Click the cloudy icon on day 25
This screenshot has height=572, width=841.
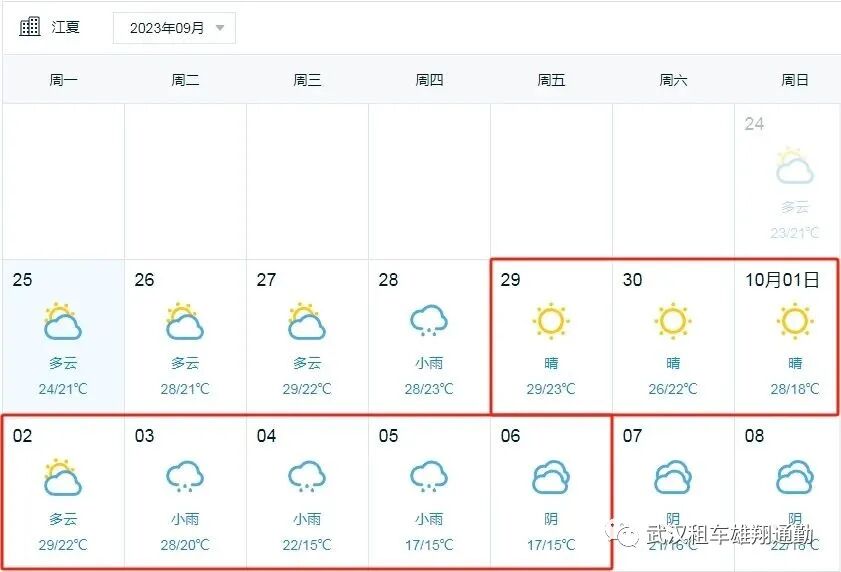[x=63, y=321]
